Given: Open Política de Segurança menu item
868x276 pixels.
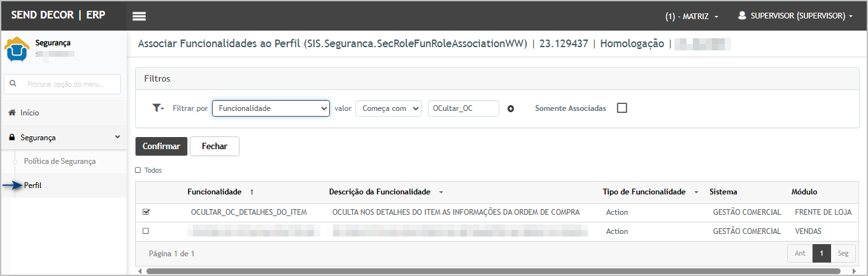Looking at the screenshot, I should (60, 161).
